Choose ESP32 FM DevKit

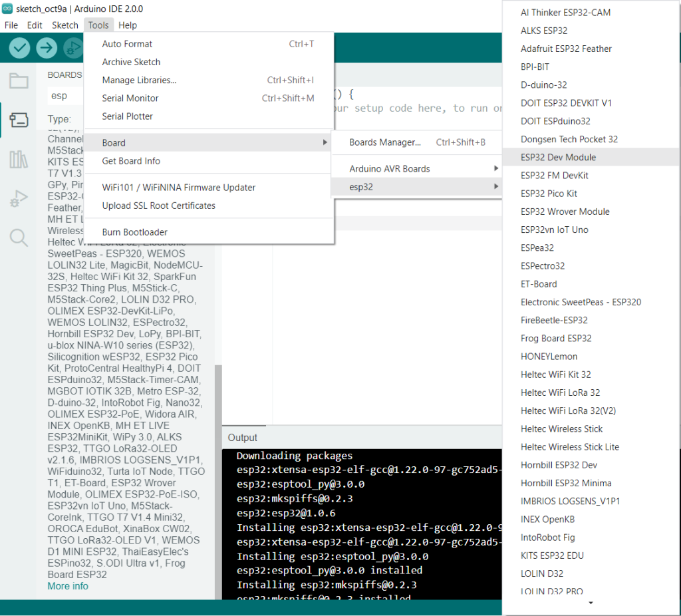(591, 176)
